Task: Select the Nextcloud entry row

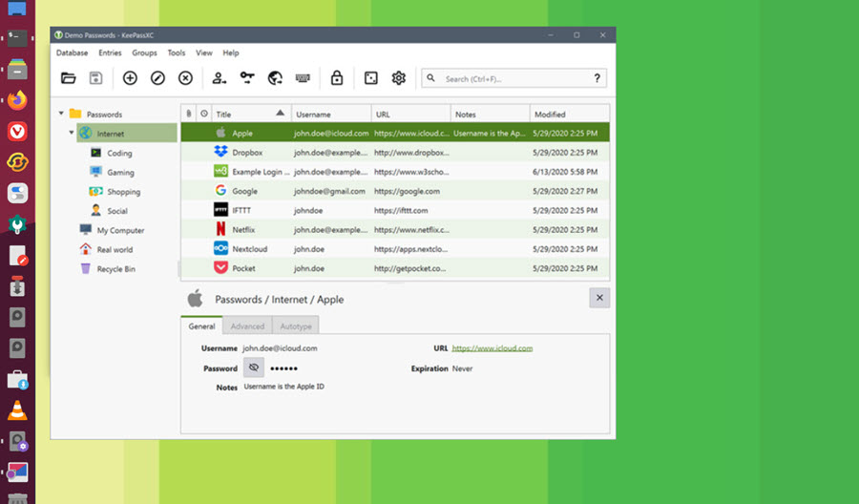Action: pos(395,249)
